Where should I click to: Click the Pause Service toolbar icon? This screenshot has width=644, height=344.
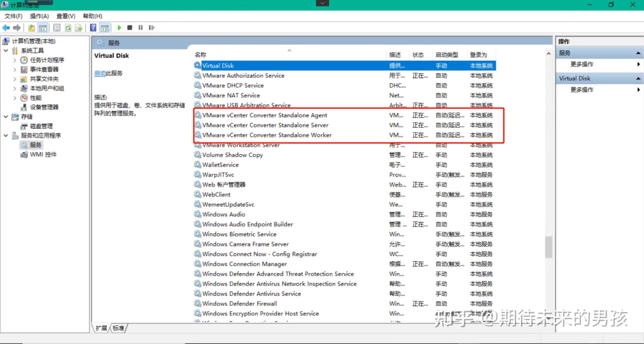140,28
